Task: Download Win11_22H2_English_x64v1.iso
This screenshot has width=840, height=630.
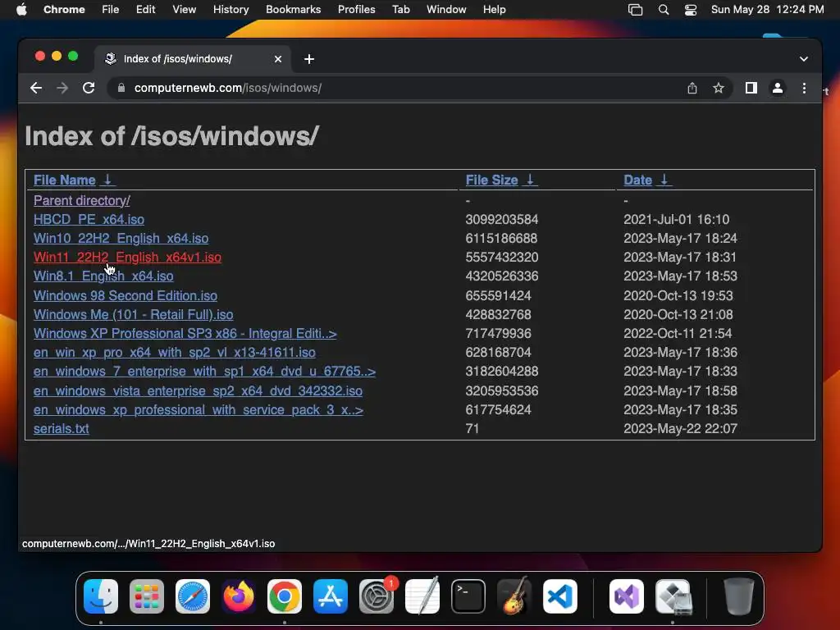Action: 127,257
